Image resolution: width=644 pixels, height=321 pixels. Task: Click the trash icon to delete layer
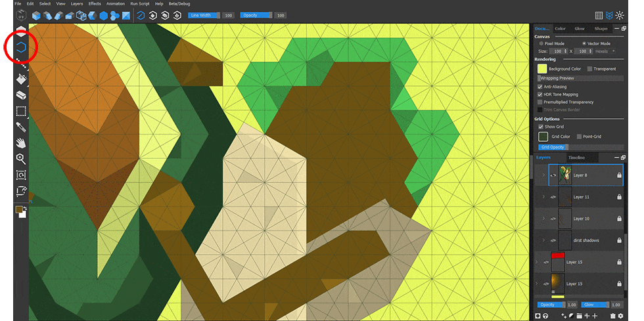(x=612, y=316)
